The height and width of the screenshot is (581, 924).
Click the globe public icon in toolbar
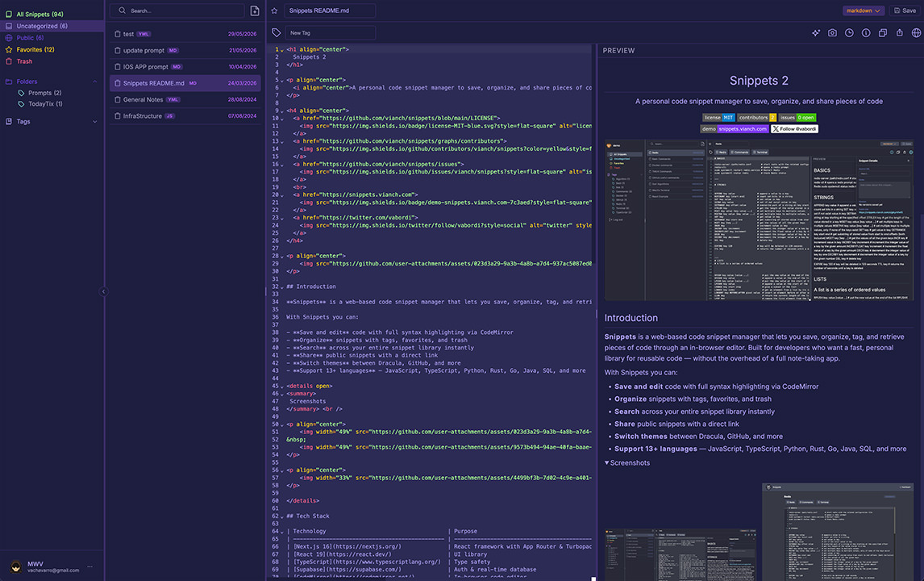point(916,33)
